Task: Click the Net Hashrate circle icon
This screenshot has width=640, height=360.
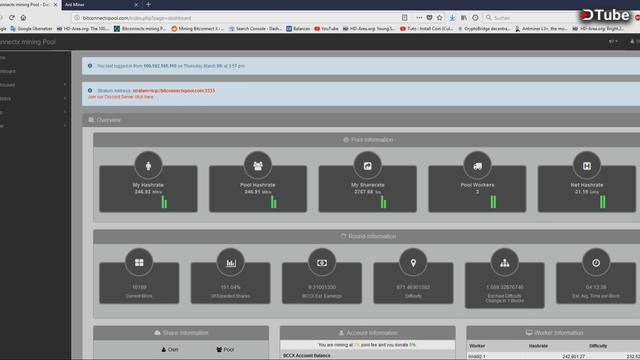Action: tap(587, 165)
